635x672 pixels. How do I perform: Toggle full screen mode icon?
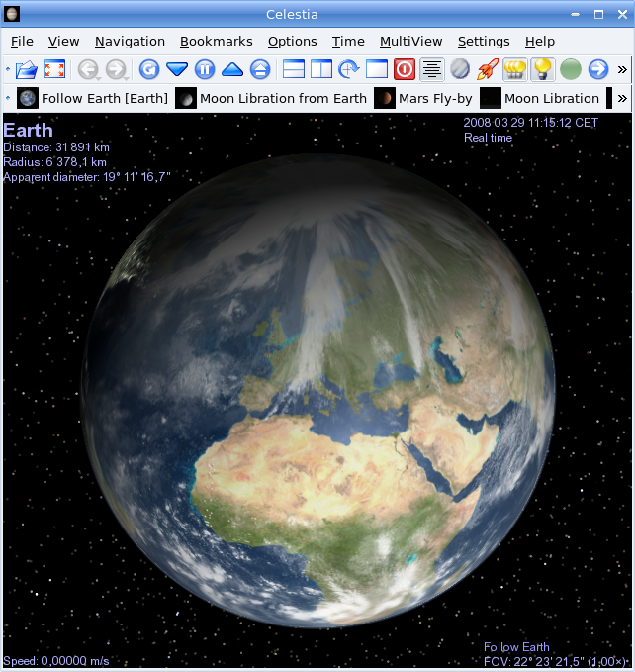pos(54,69)
